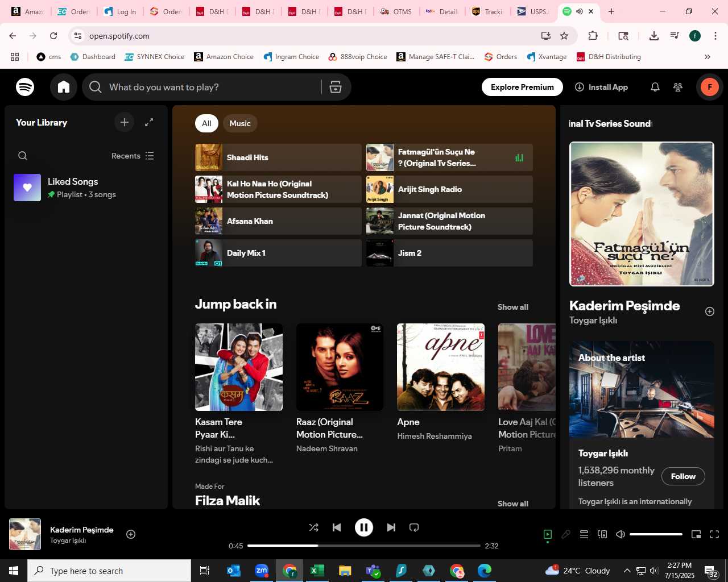Click Show all beside Jump back in
728x582 pixels.
point(512,307)
